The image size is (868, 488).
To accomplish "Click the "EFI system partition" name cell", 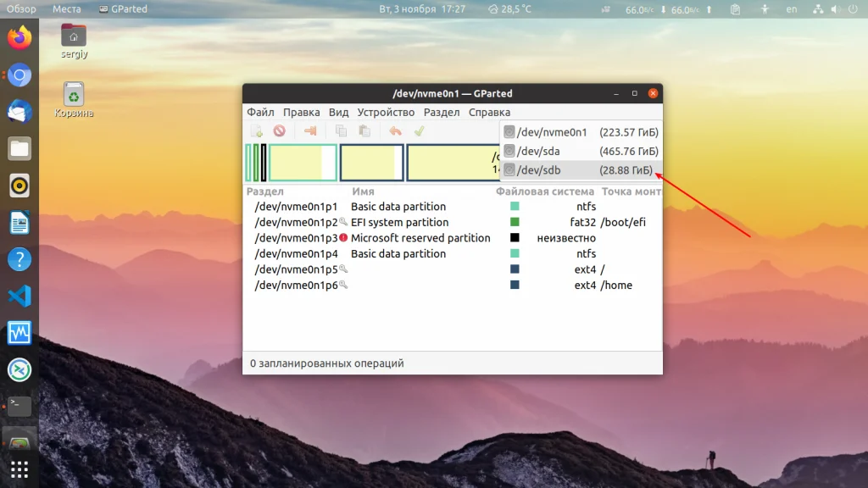I will [x=400, y=223].
